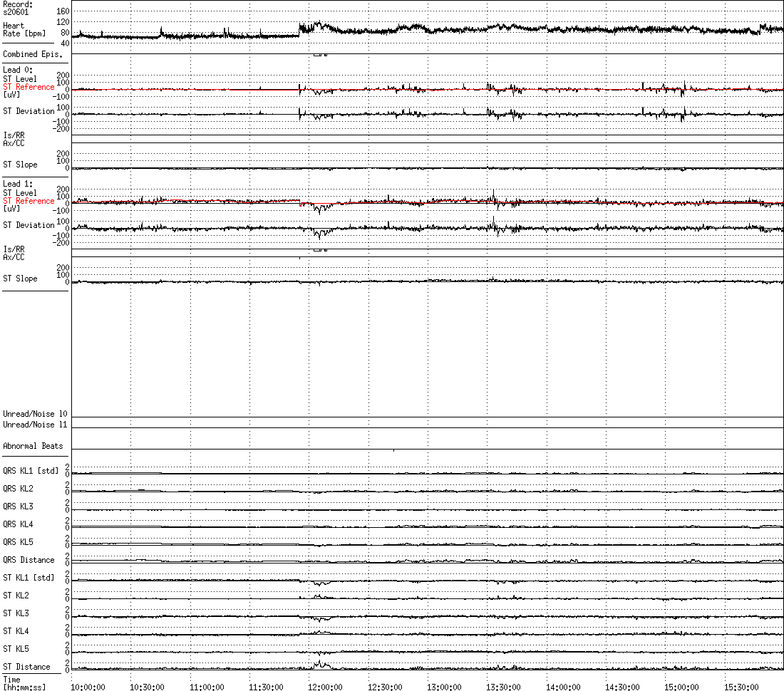Click the 12:00:00 time axis label
The height and width of the screenshot is (691, 784).
[325, 687]
